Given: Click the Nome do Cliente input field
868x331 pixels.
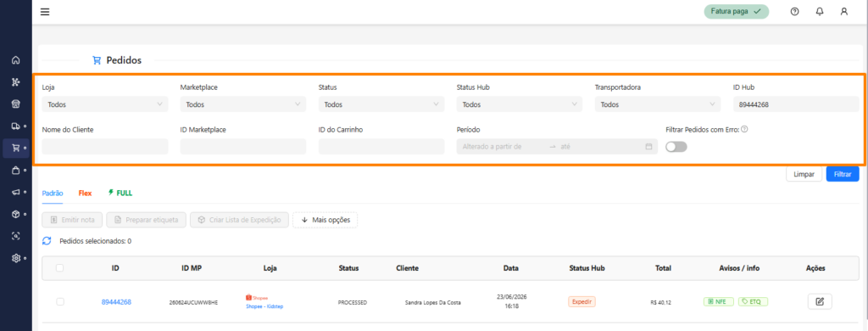Looking at the screenshot, I should click(104, 146).
